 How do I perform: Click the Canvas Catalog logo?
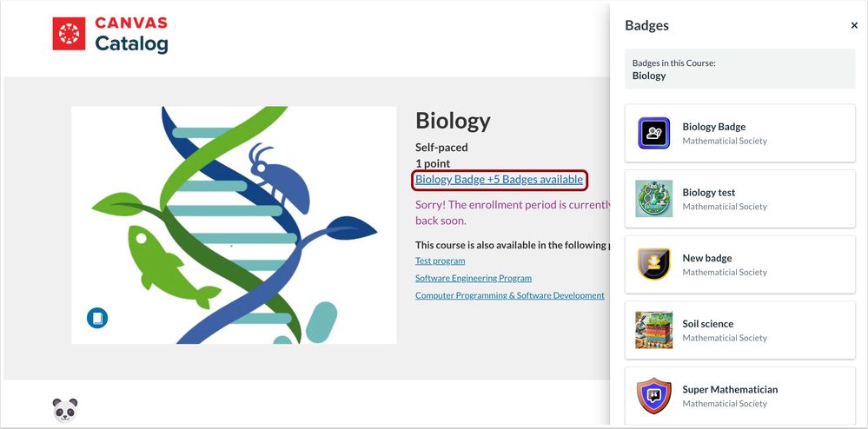[110, 35]
